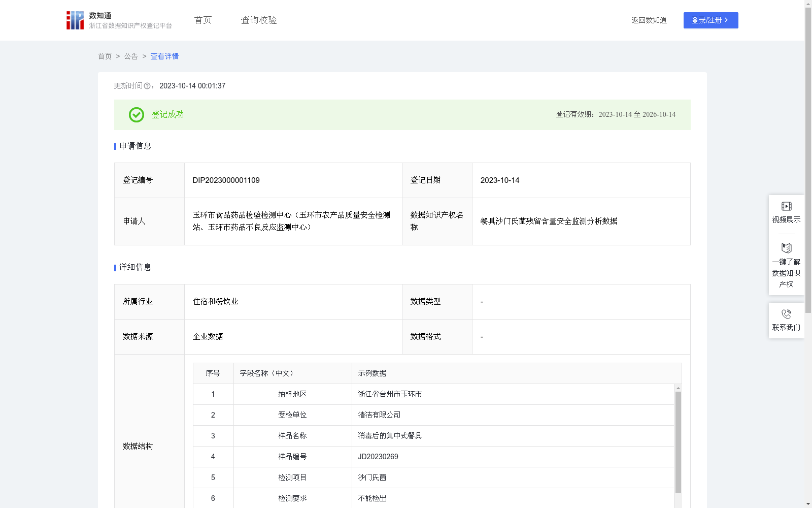Click the 企业数据 source value
812x508 pixels.
[208, 337]
